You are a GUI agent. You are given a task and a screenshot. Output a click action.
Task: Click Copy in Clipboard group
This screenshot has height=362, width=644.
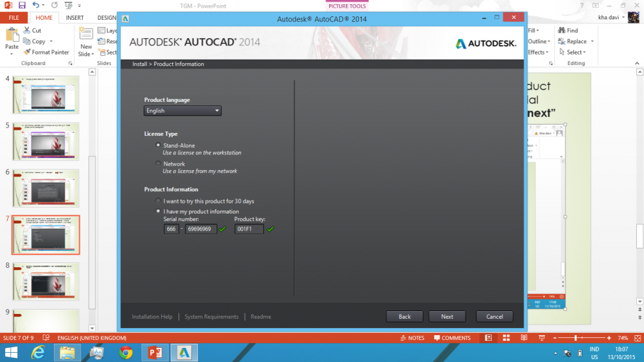coord(34,41)
